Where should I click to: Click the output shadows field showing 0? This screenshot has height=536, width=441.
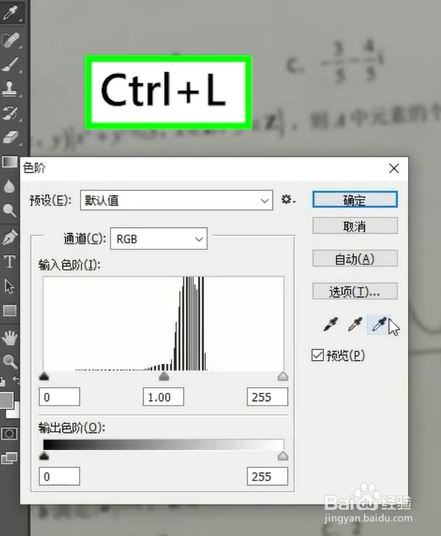tap(59, 476)
